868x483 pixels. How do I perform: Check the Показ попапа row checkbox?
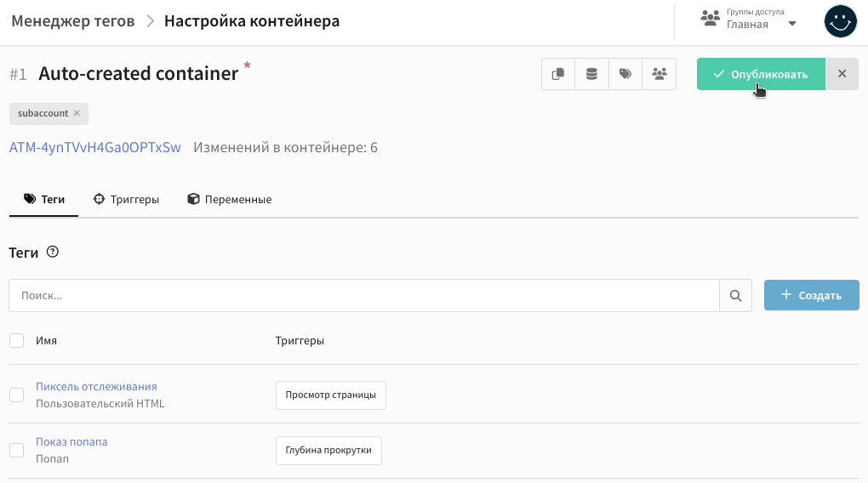point(17,450)
